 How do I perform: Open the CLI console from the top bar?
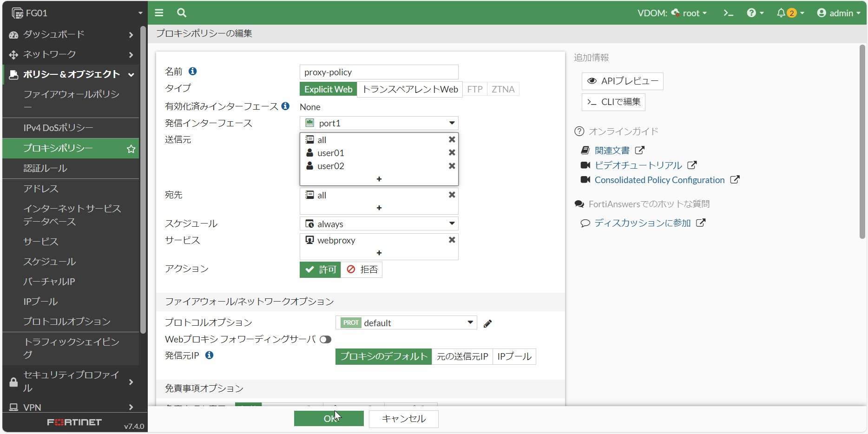(x=728, y=13)
